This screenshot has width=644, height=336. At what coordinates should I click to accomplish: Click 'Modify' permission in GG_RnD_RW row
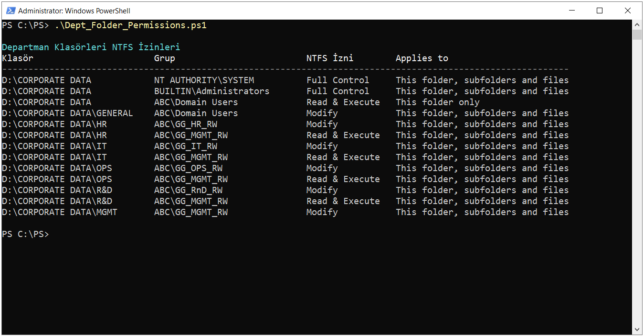[322, 190]
